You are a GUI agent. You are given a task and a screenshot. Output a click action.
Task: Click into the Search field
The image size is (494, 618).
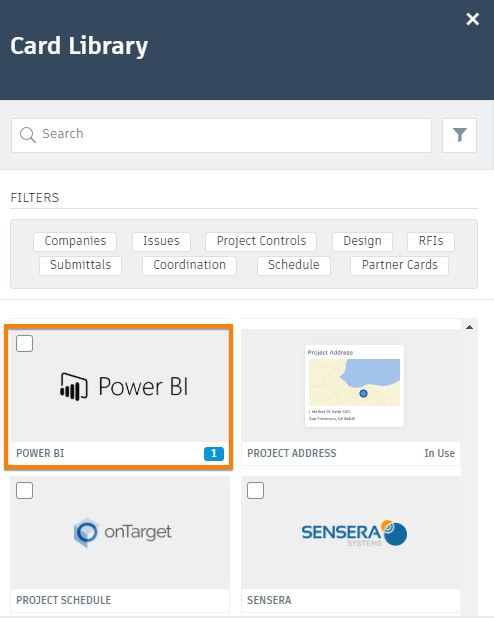(221, 135)
